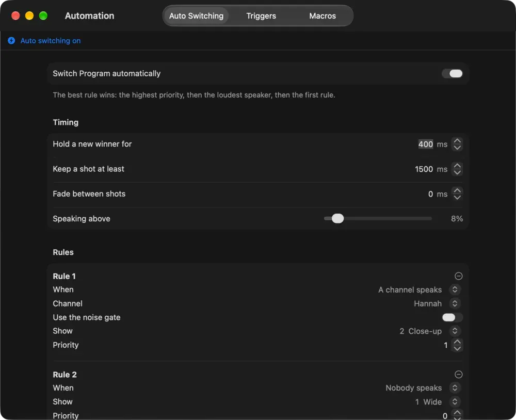516x420 pixels.
Task: Close the Automation window with red button
Action: pos(15,16)
